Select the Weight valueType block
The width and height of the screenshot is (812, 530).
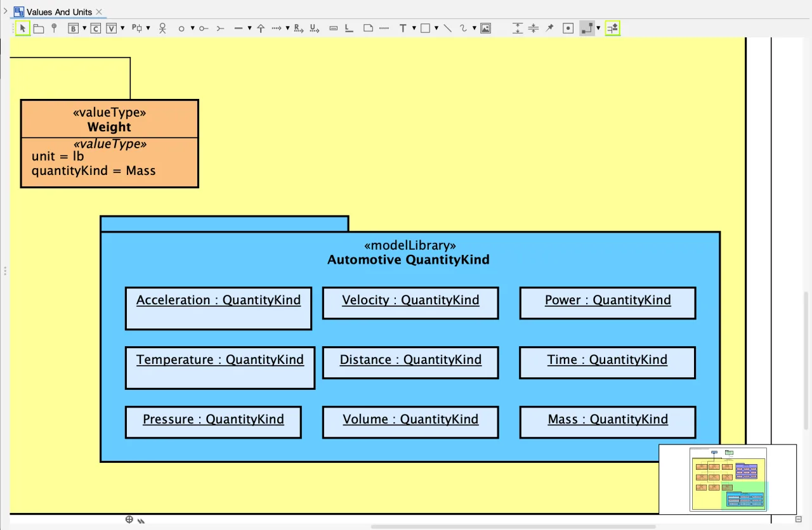pos(110,144)
